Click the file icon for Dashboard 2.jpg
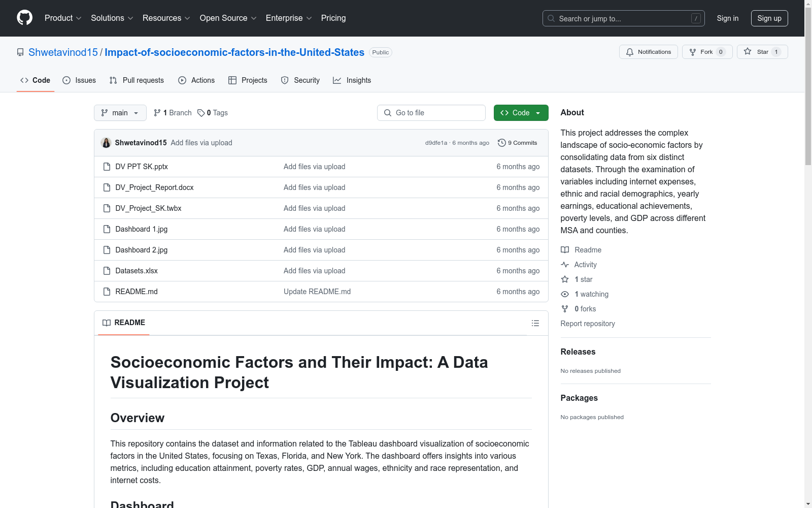Viewport: 812px width, 508px height. tap(107, 250)
